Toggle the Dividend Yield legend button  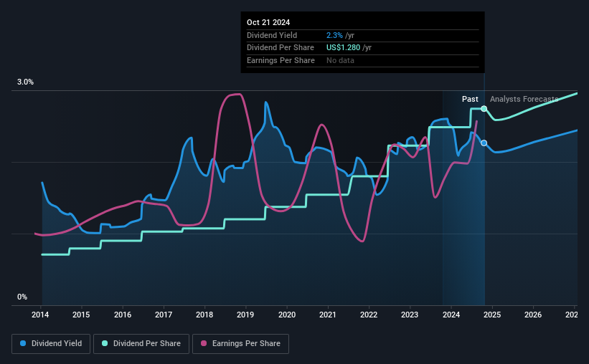51,344
